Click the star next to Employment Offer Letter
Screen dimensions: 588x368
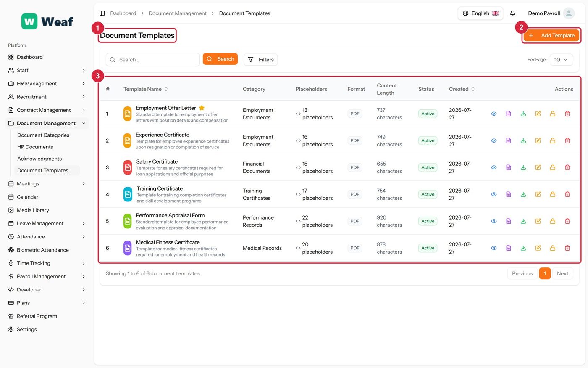[202, 108]
